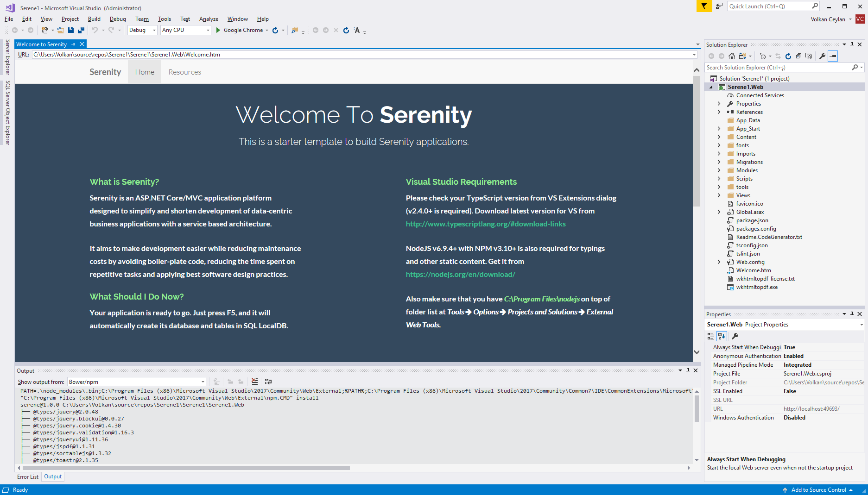
Task: Open the SQL Server Object Explorer side tab
Action: tap(7, 113)
